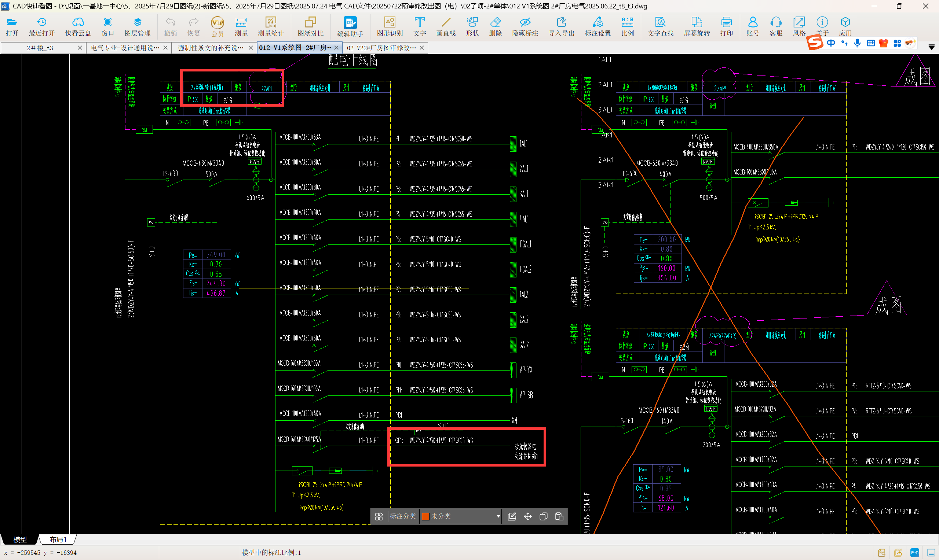Switch to the 布局1 layout tab

(58, 539)
